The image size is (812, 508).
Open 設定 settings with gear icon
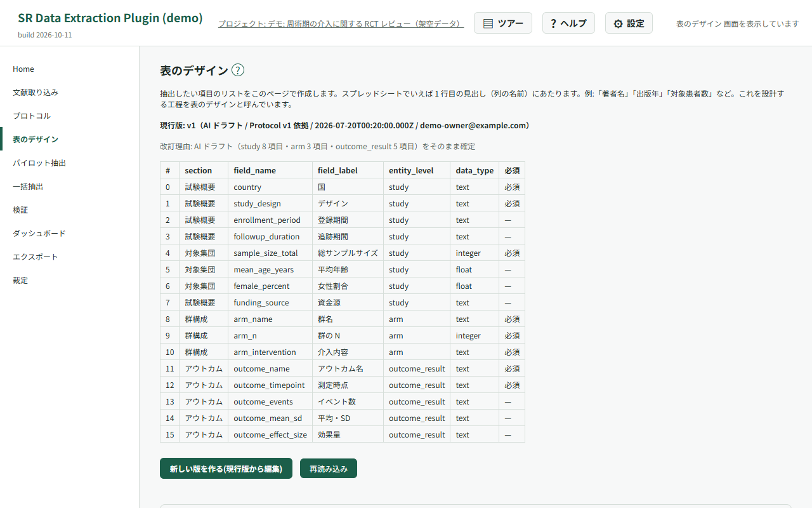[x=629, y=23]
